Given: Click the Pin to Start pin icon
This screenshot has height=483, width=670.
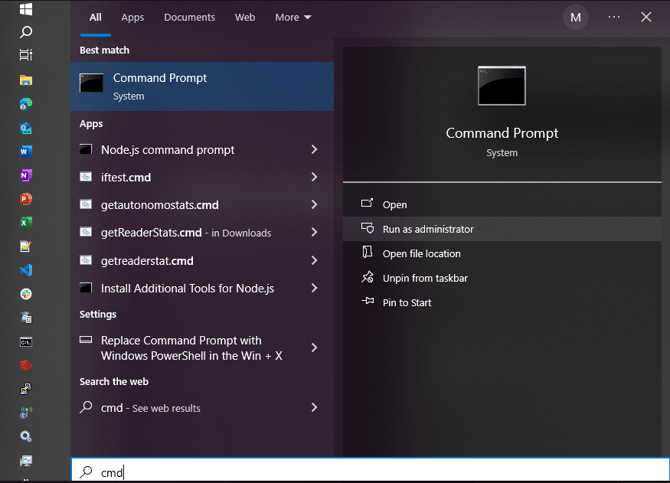Looking at the screenshot, I should pyautogui.click(x=367, y=301).
